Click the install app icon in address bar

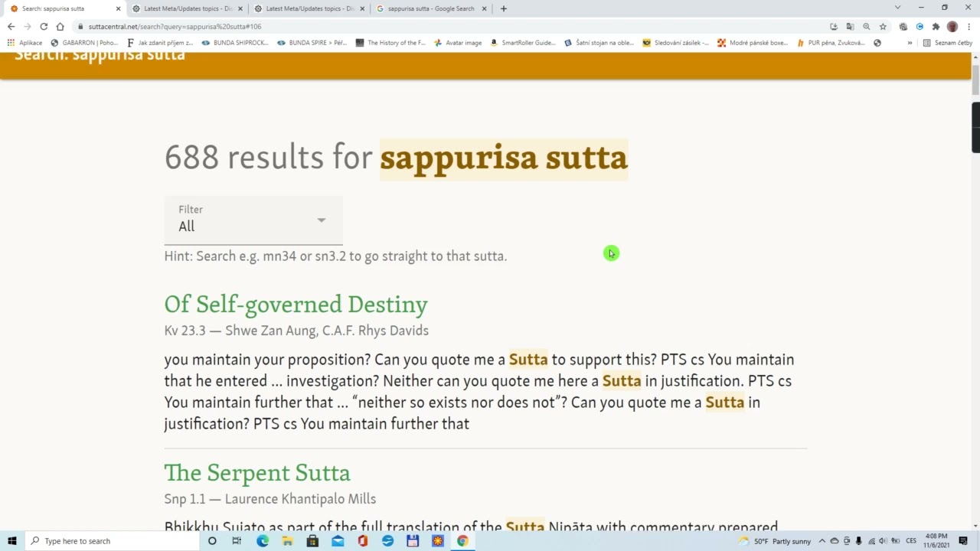(x=834, y=27)
